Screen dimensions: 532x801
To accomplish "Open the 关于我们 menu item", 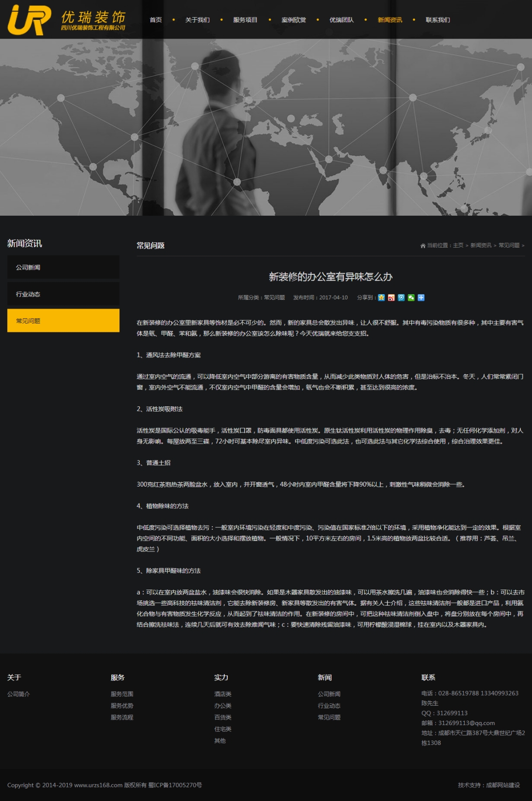I will tap(197, 20).
